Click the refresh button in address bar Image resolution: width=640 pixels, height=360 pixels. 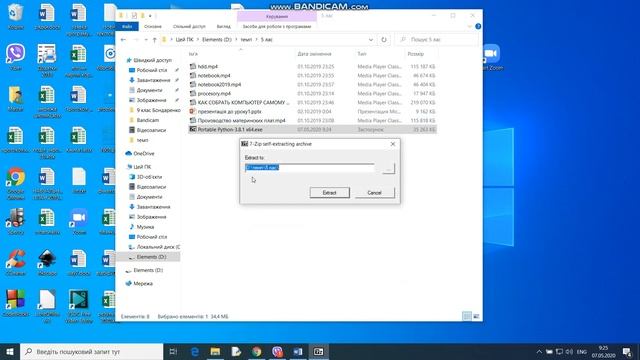point(384,40)
